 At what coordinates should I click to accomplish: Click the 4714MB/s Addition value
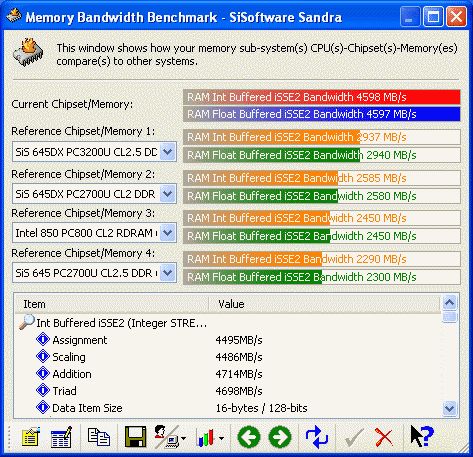(239, 374)
